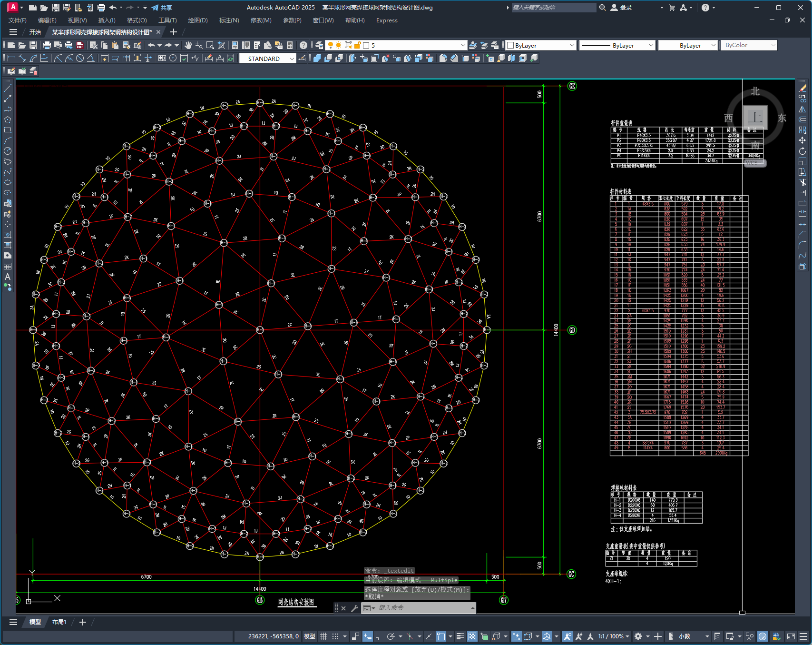Image resolution: width=812 pixels, height=645 pixels.
Task: Open the Plot Preview tool
Action: [x=58, y=45]
